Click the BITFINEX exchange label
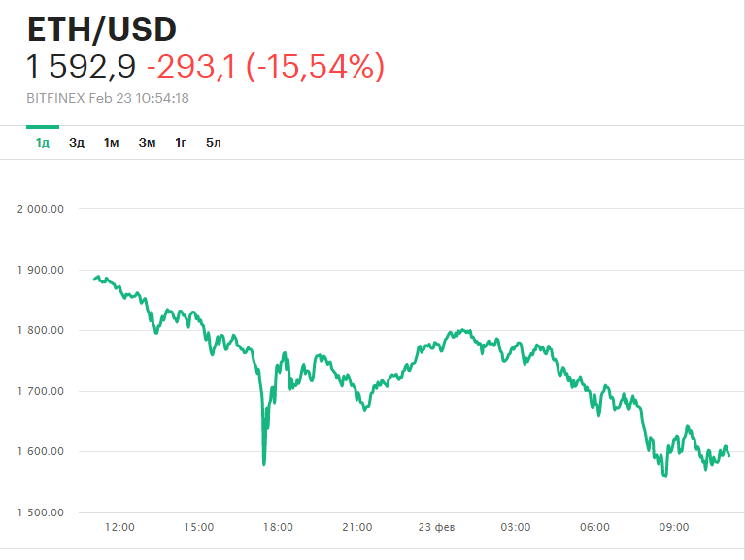745x560 pixels. (54, 98)
